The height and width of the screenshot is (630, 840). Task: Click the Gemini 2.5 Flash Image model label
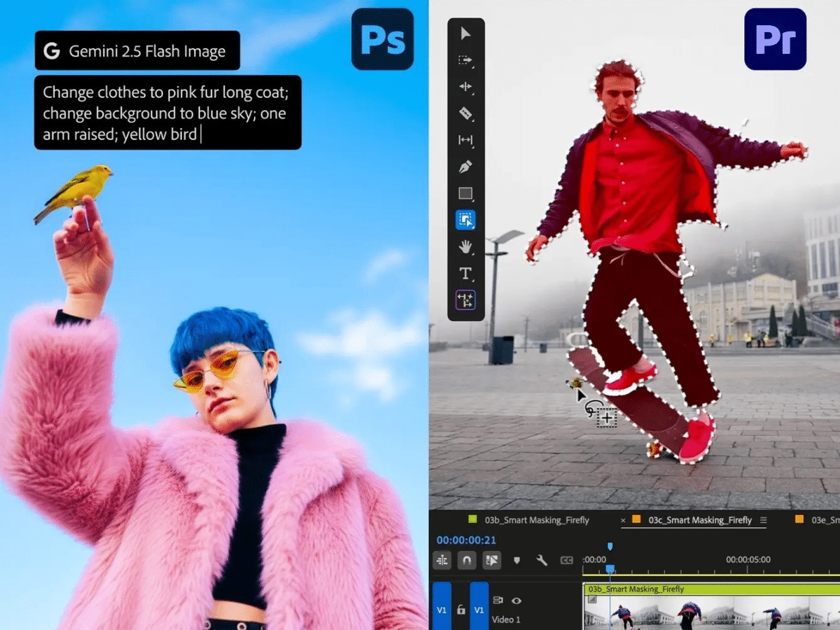point(137,50)
